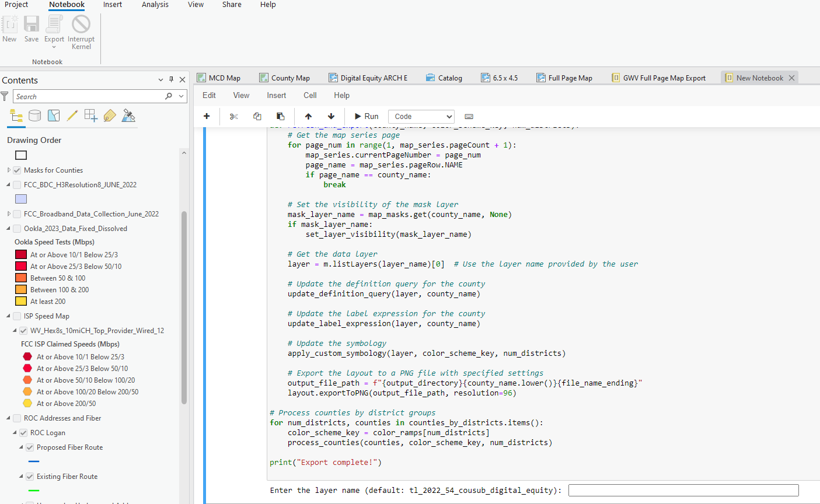This screenshot has width=820, height=504.
Task: Add a new notebook cell with plus icon
Action: point(206,116)
